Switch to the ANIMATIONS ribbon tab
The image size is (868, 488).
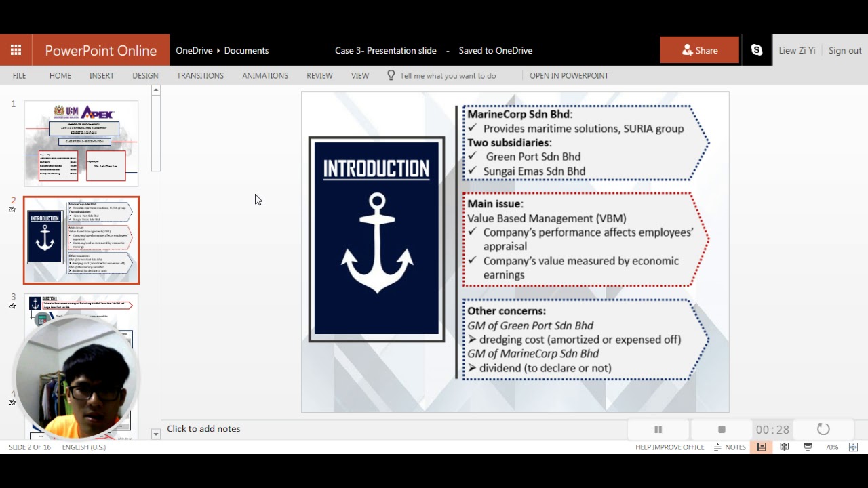click(265, 75)
